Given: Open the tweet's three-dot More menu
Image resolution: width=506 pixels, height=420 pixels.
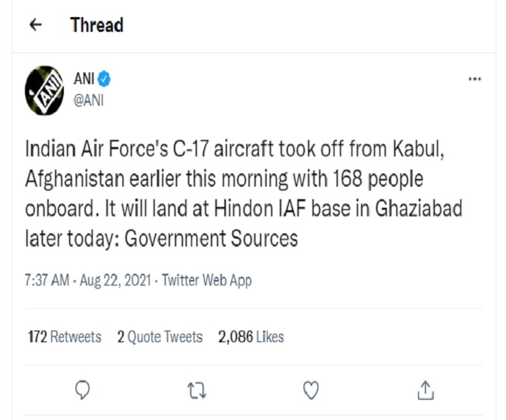Looking at the screenshot, I should pos(474,80).
